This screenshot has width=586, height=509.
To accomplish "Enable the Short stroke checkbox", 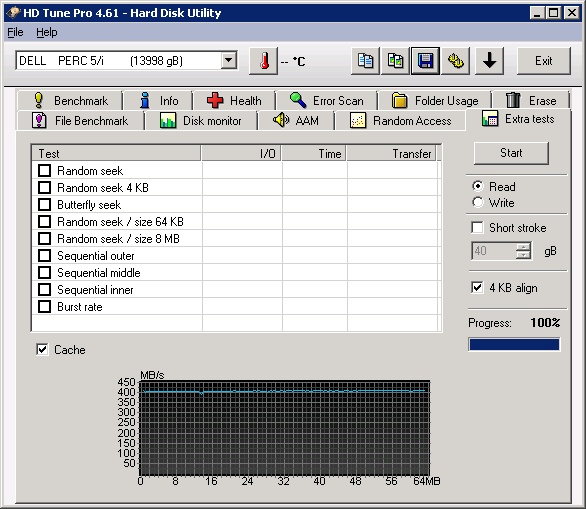I will coord(477,227).
